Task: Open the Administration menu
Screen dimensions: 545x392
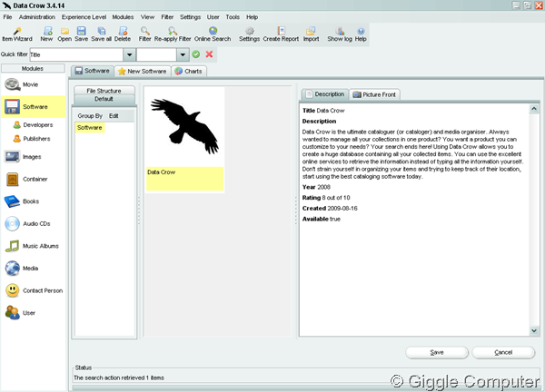Action: point(37,17)
